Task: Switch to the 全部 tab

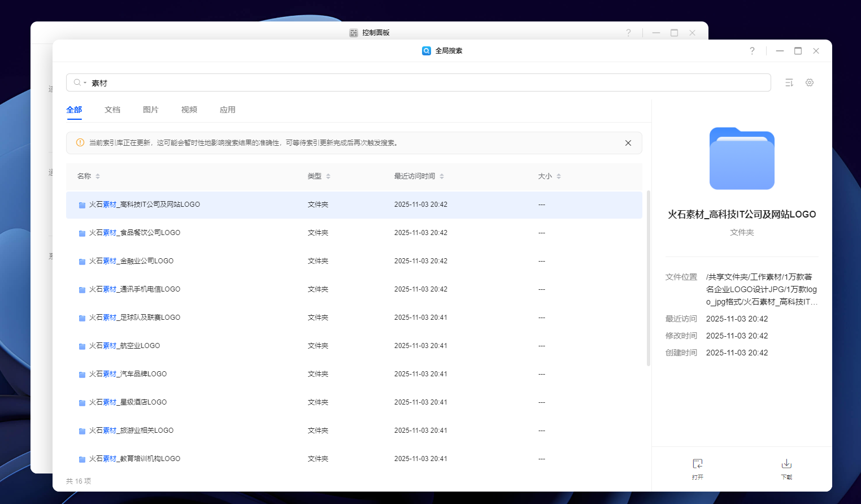Action: coord(74,110)
